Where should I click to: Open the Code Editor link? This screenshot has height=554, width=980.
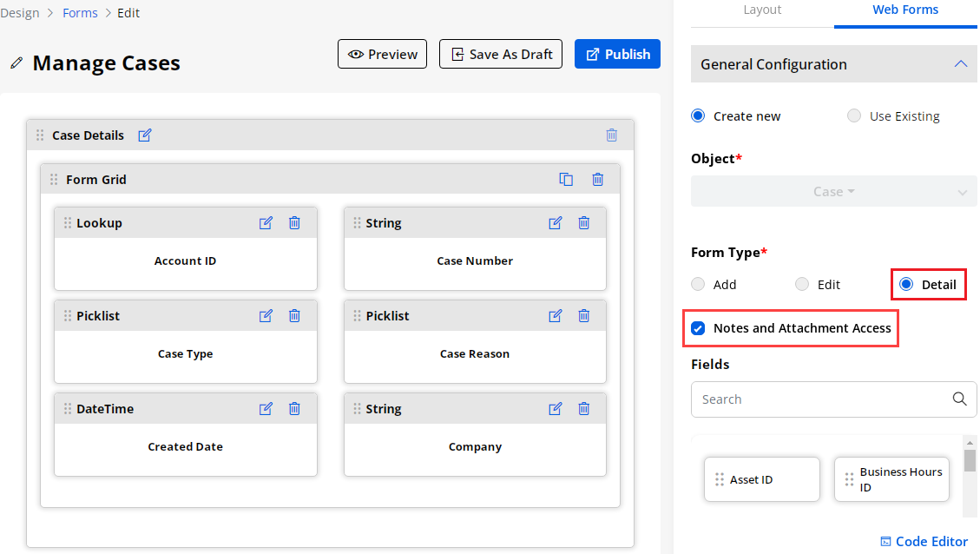tap(924, 541)
